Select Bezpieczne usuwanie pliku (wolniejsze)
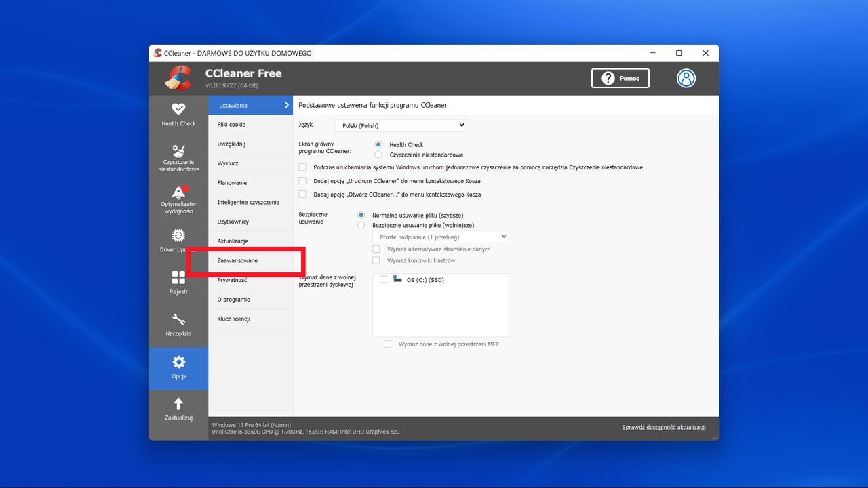Image resolution: width=868 pixels, height=488 pixels. pos(361,225)
